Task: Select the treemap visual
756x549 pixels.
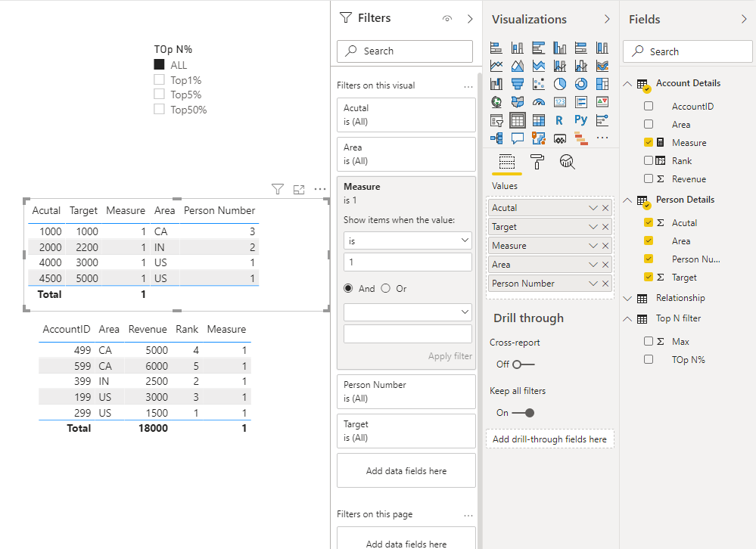Action: (602, 84)
